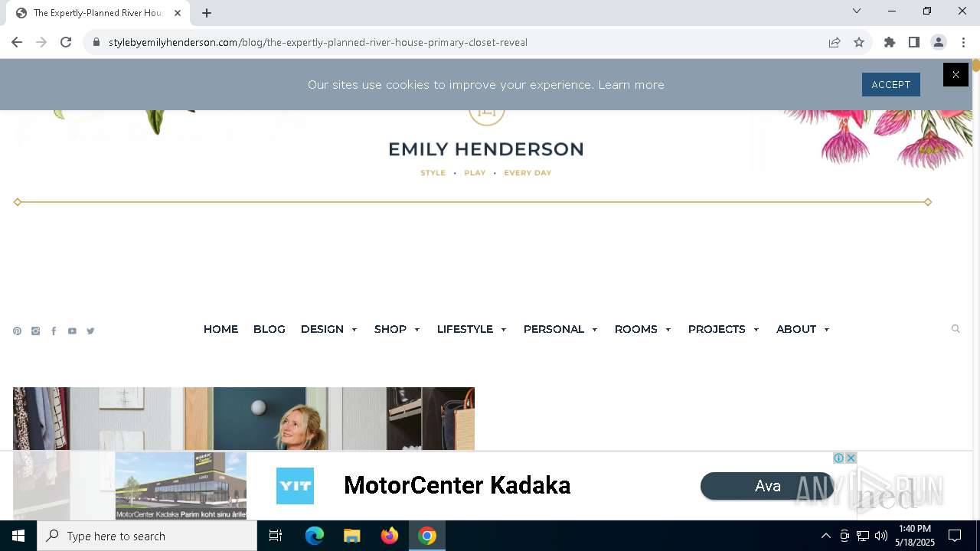Image resolution: width=980 pixels, height=551 pixels.
Task: Open the MotorCenter building ad thumbnail
Action: point(181,485)
